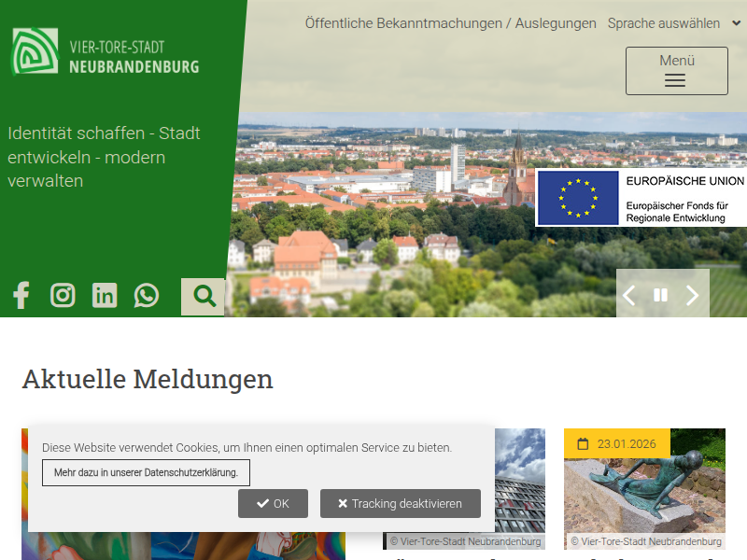Click Tracking deaktivieren button
Screen dimensions: 747x560
400,503
